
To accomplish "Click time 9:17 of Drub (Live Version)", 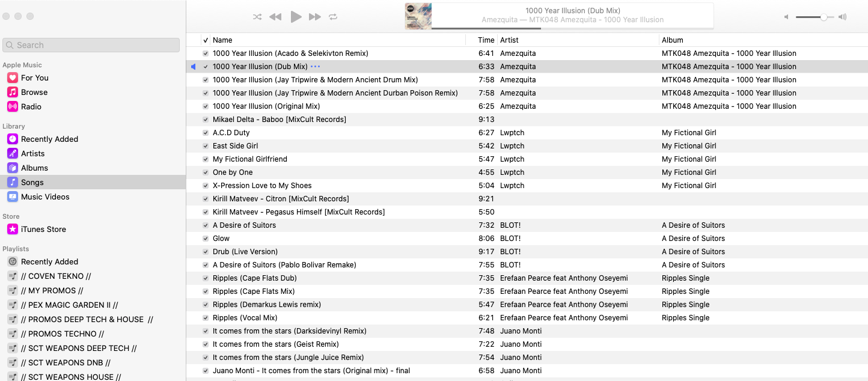I will 486,252.
